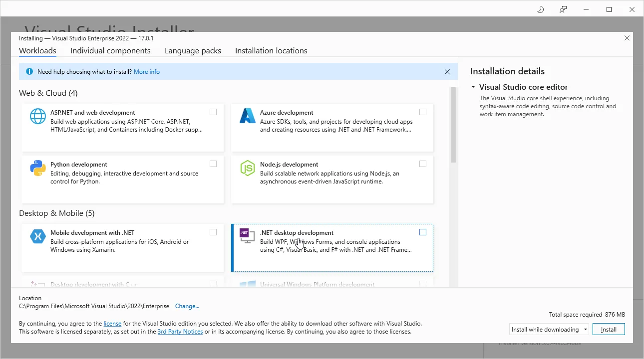The image size is (644, 359).
Task: Open the Language packs tab
Action: point(193,51)
